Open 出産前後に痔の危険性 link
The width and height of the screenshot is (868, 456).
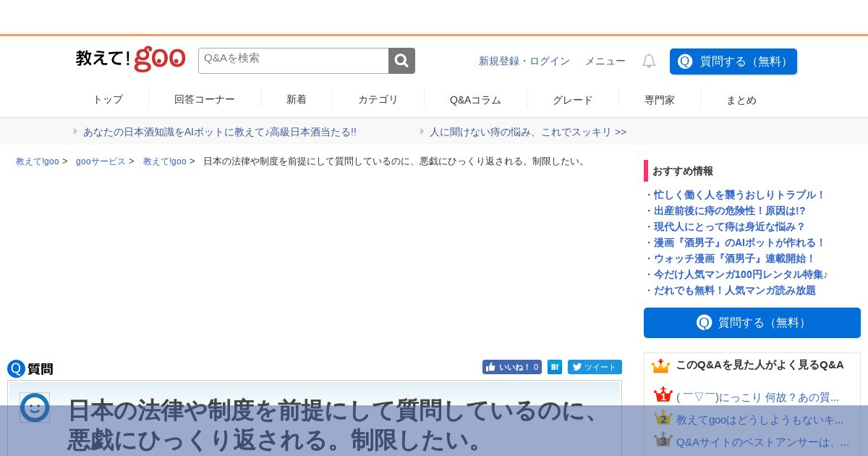pyautogui.click(x=730, y=211)
